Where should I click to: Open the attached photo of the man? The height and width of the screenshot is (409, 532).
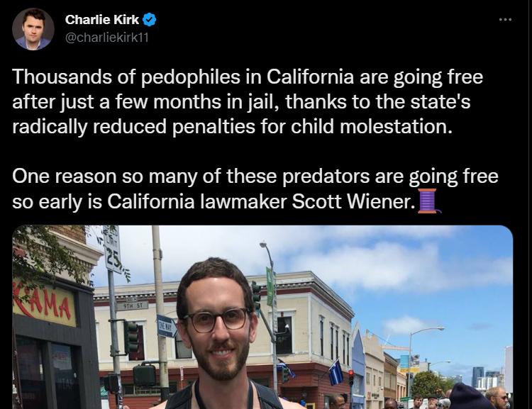click(262, 317)
